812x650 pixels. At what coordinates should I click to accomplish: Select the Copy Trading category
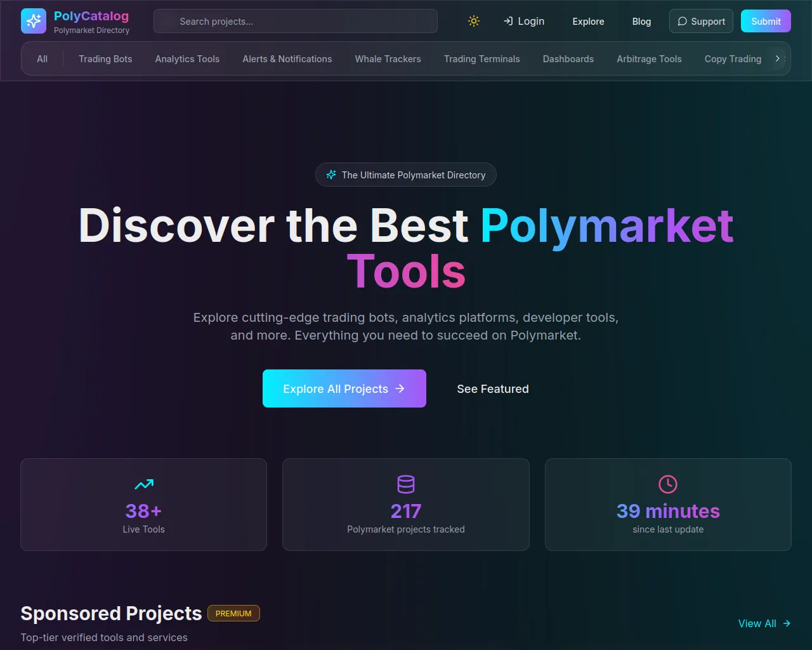(x=733, y=58)
